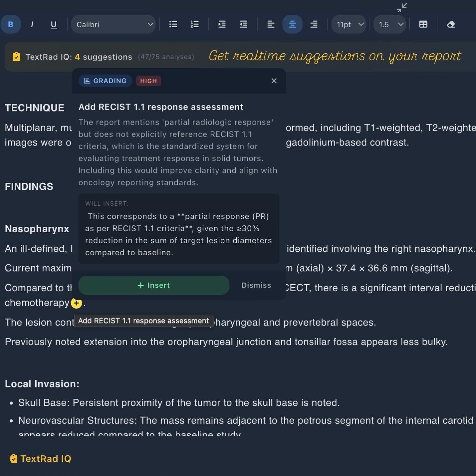Increase the paragraph indent

pos(222,24)
